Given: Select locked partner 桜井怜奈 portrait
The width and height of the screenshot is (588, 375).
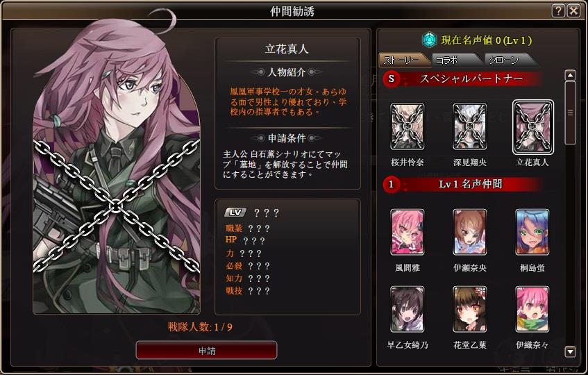Looking at the screenshot, I should pos(408,127).
